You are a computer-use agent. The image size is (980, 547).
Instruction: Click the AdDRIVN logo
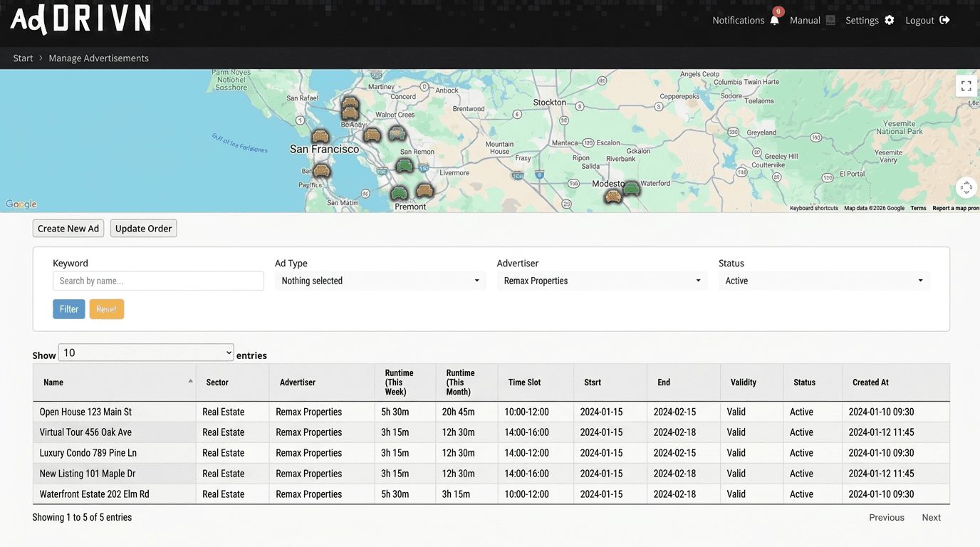click(x=80, y=19)
